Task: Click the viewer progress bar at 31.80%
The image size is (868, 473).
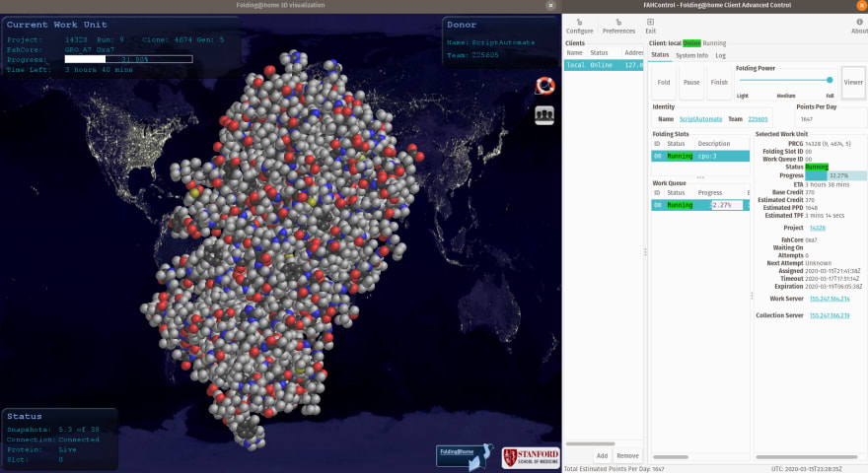Action: point(128,59)
